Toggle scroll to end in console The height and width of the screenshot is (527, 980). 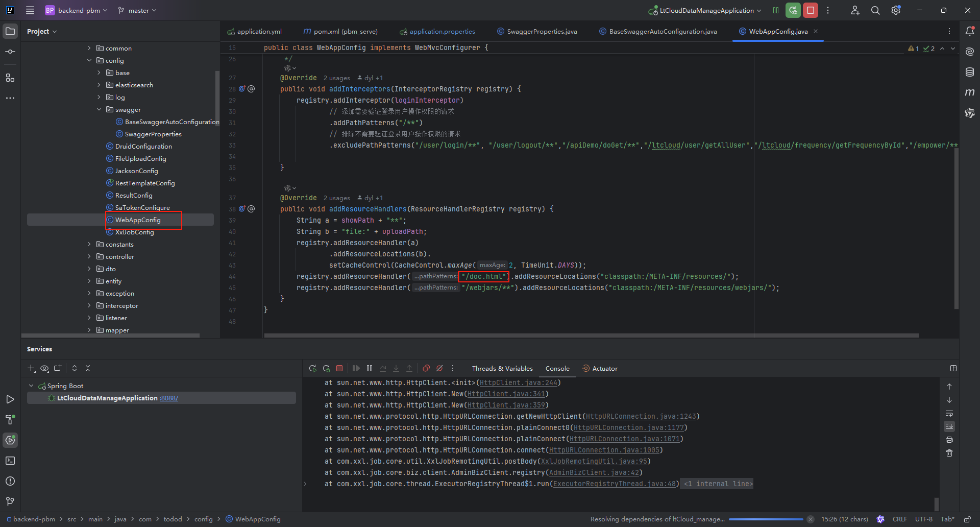point(949,426)
